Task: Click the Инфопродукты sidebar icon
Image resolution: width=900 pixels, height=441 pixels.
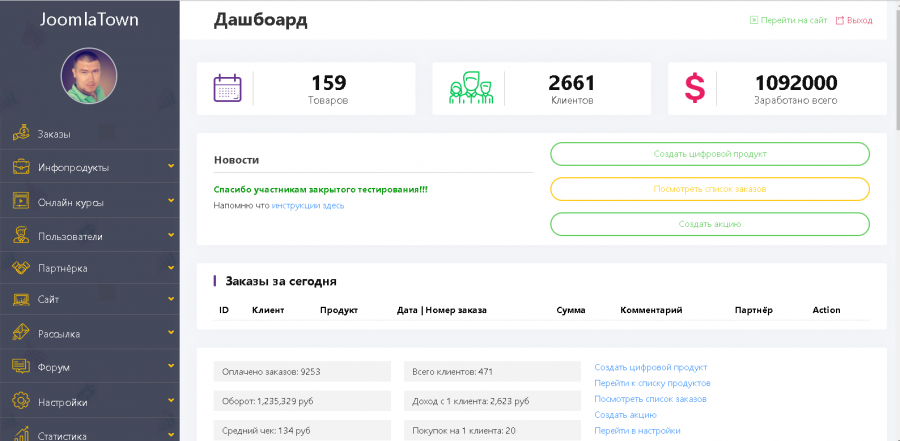Action: click(19, 166)
